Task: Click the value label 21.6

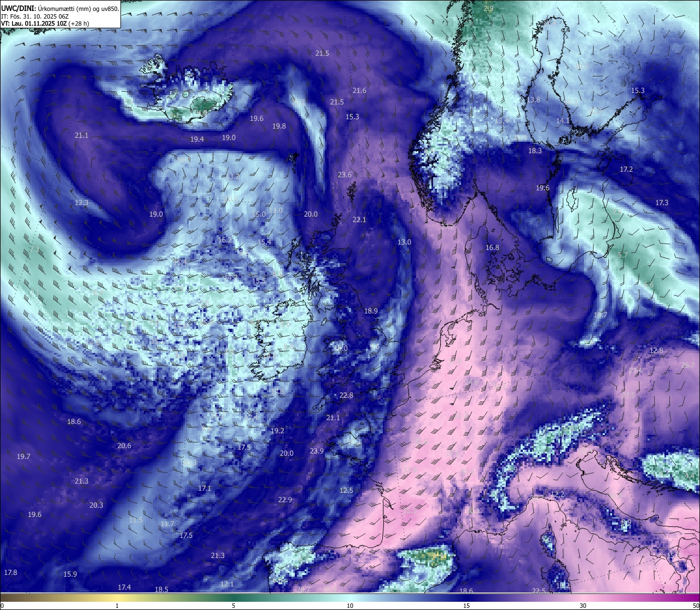Action: 359,90
